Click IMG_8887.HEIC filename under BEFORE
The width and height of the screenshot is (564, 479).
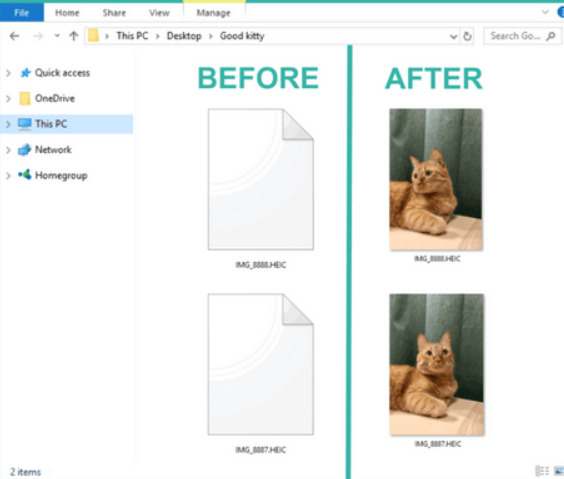pyautogui.click(x=261, y=450)
